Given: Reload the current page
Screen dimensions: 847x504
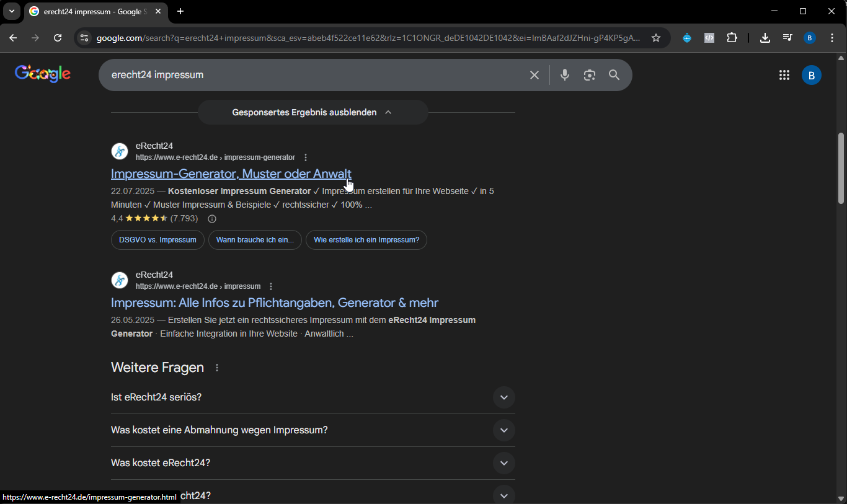Looking at the screenshot, I should click(58, 38).
